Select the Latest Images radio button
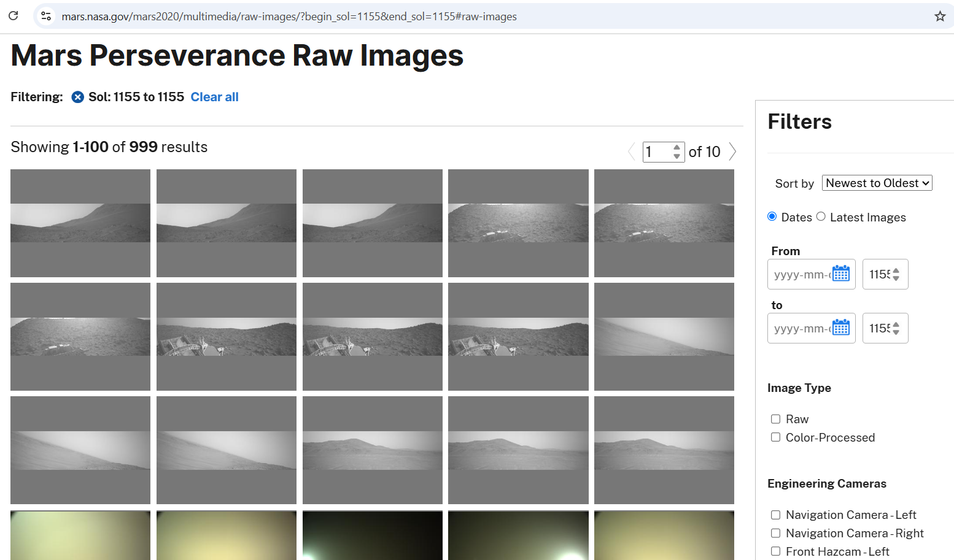Image resolution: width=954 pixels, height=560 pixels. [821, 217]
